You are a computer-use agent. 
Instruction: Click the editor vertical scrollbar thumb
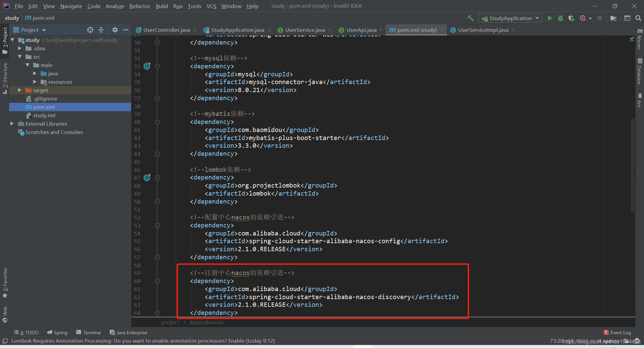633,165
